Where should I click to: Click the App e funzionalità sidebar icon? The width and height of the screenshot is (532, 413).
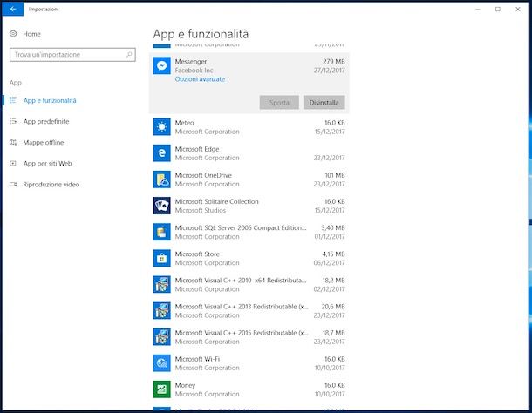[13, 100]
